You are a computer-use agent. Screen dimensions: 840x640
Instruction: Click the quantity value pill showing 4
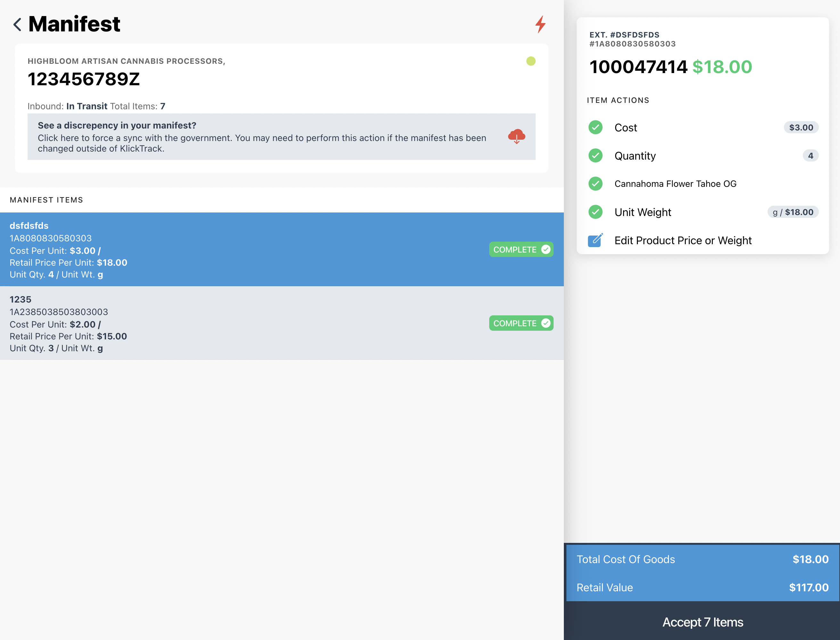[810, 156]
